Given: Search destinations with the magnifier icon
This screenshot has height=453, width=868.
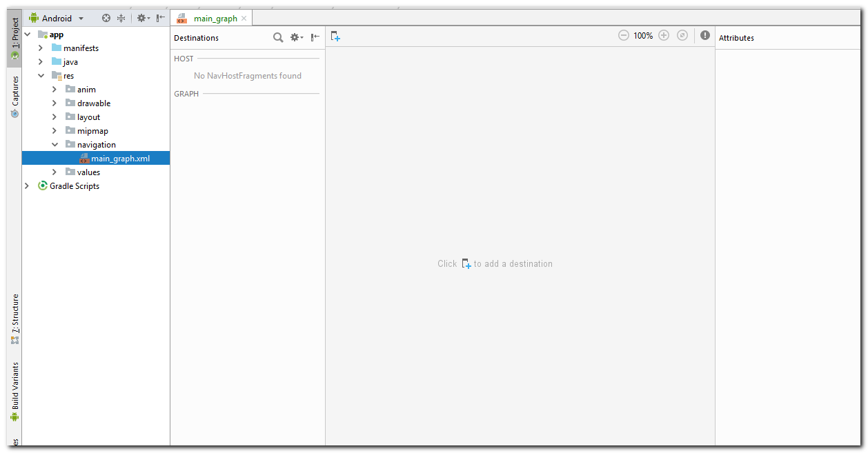Looking at the screenshot, I should (278, 38).
